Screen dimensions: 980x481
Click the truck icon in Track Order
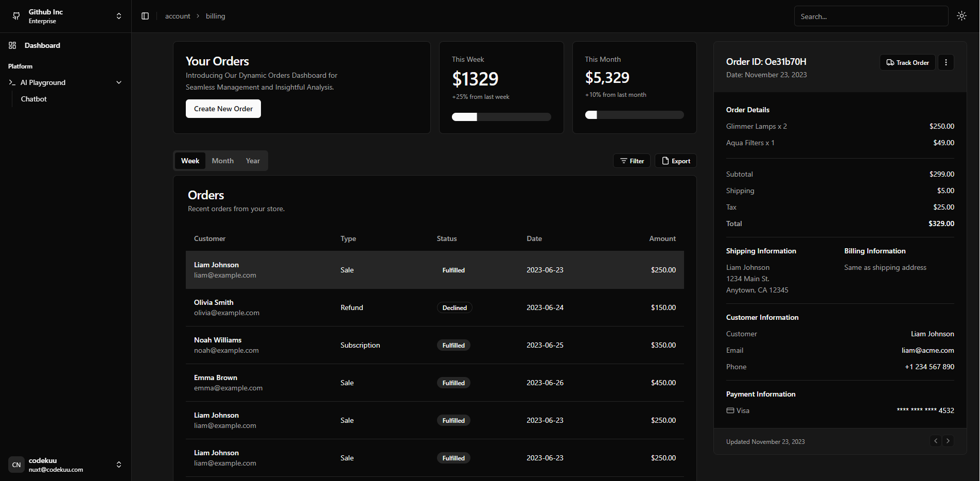click(x=890, y=62)
